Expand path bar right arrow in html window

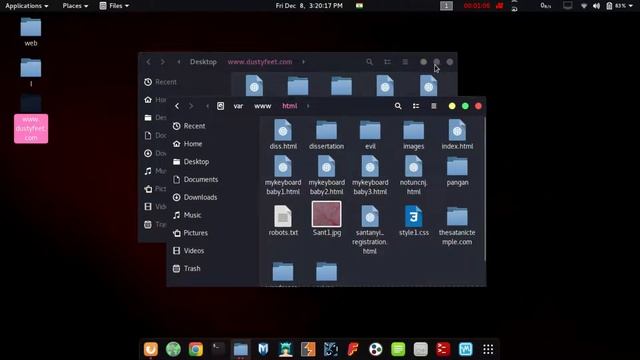pos(308,106)
